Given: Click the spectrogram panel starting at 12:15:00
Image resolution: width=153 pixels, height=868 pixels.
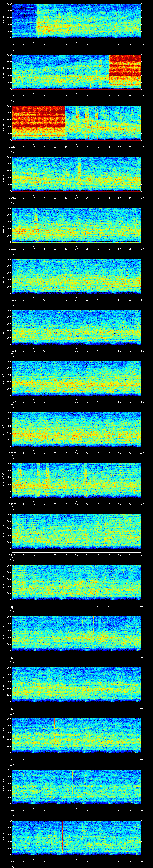Looking at the screenshot, I should tap(76, 736).
